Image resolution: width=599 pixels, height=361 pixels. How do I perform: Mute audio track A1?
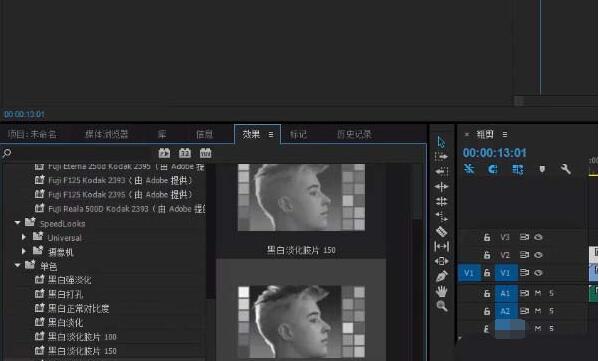coord(538,293)
